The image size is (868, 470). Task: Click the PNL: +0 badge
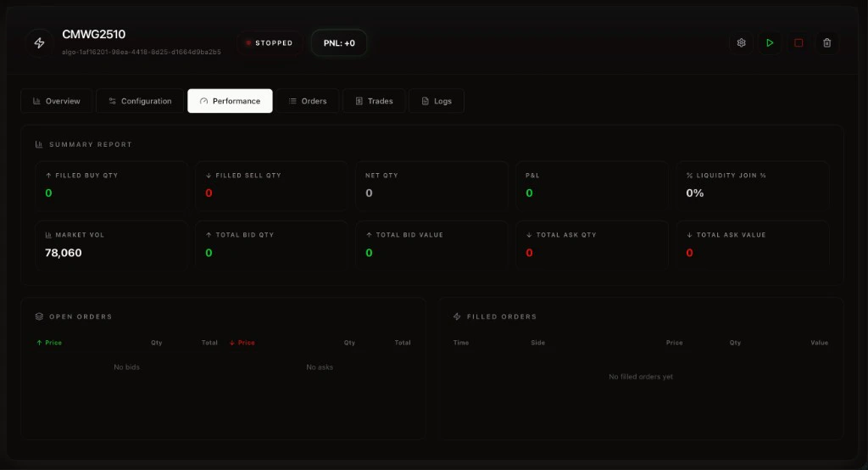click(339, 42)
